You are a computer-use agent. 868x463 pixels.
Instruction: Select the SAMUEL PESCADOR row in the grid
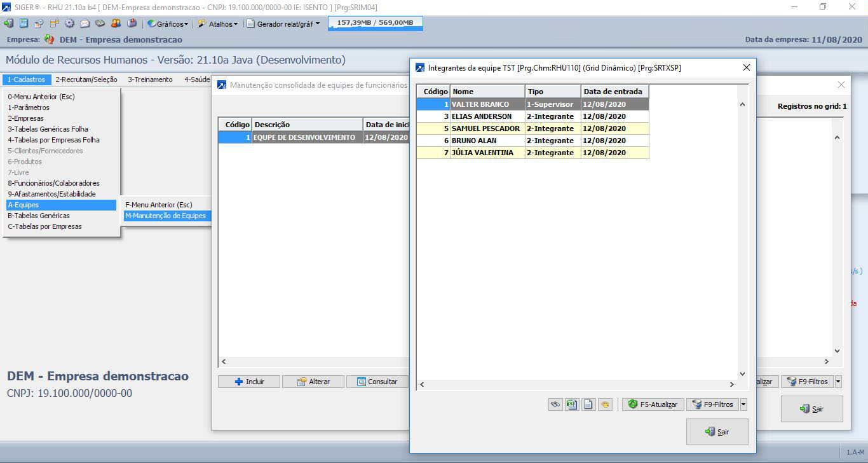485,128
